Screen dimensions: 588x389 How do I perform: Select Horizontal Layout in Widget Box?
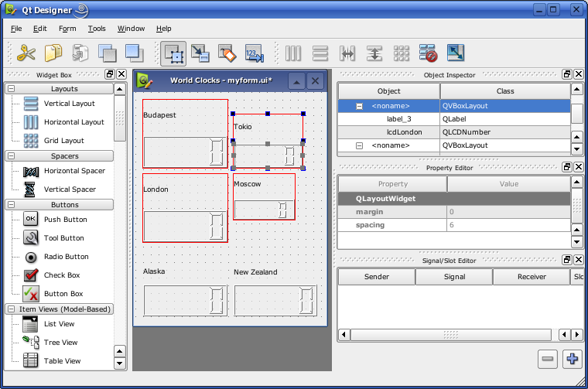(63, 122)
